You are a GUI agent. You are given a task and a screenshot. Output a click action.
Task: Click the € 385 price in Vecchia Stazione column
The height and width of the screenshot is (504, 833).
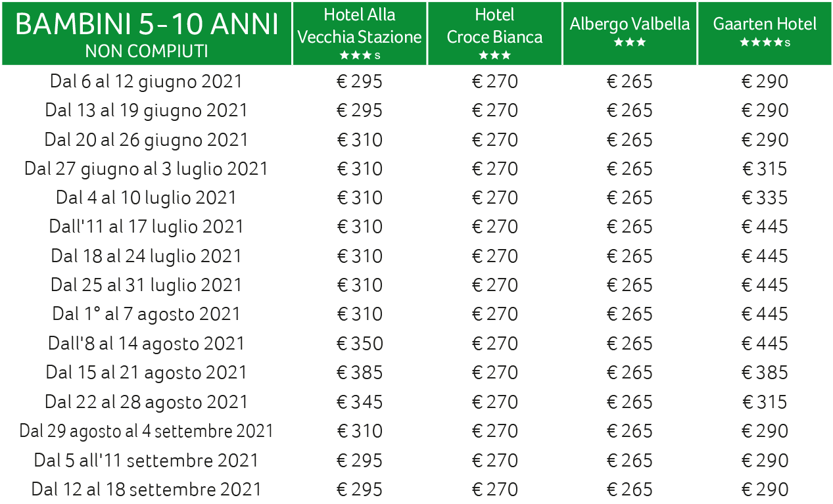pos(360,373)
